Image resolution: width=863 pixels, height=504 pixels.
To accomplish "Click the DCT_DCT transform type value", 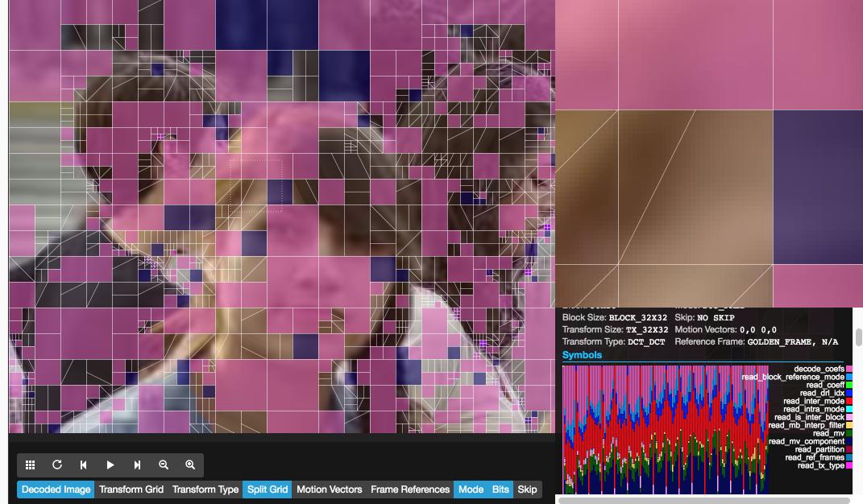I will click(x=646, y=341).
